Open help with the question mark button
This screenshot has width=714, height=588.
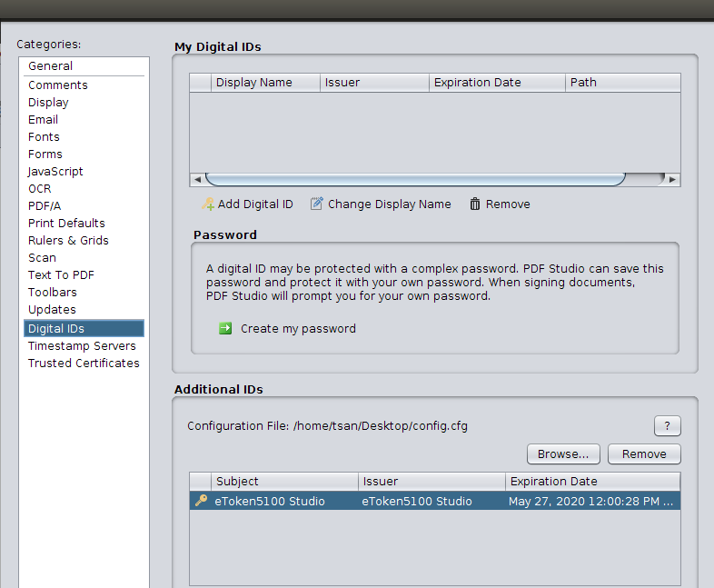tap(667, 426)
